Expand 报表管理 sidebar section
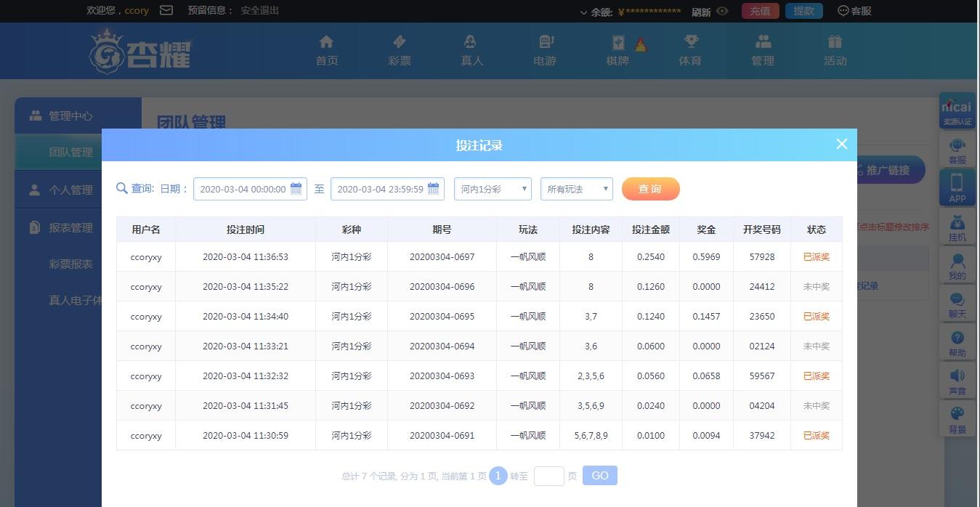The width and height of the screenshot is (980, 507). click(70, 227)
